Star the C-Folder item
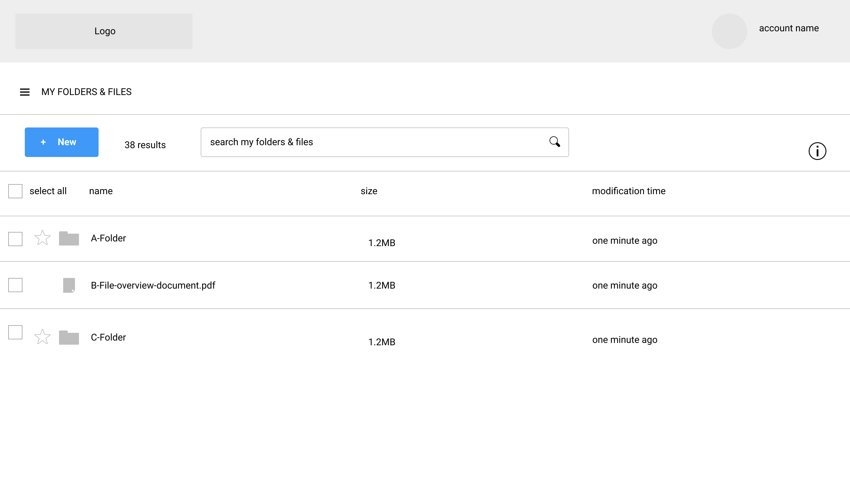This screenshot has height=504, width=850. pos(42,337)
